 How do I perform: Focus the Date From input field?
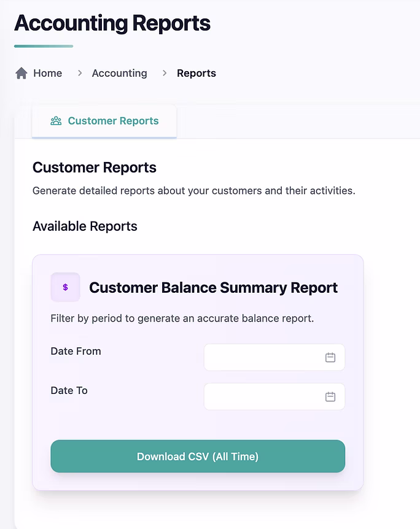[274, 357]
